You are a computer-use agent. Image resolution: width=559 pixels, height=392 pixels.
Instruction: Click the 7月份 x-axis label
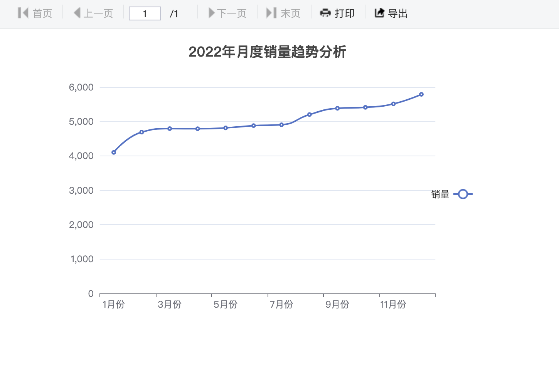[x=281, y=305]
